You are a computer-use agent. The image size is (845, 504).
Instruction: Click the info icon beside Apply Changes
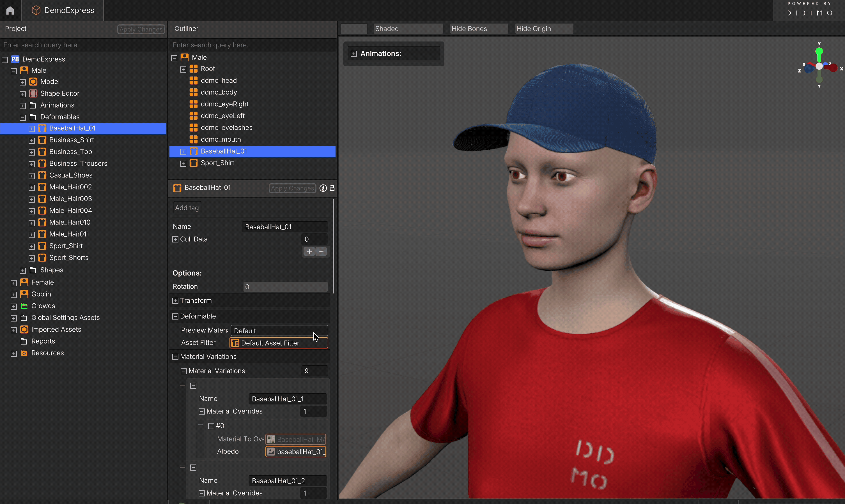pyautogui.click(x=323, y=188)
